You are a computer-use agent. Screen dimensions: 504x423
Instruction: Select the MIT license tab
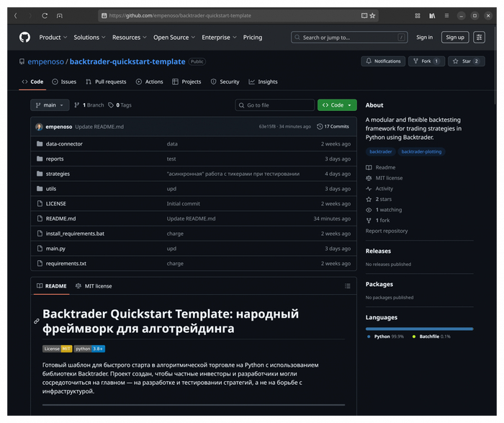click(94, 286)
